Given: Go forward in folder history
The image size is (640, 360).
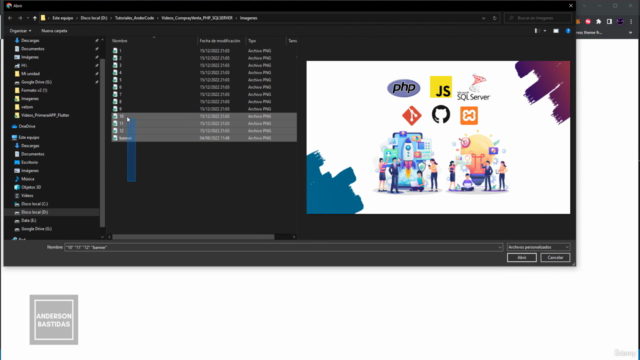Looking at the screenshot, I should click(20, 18).
